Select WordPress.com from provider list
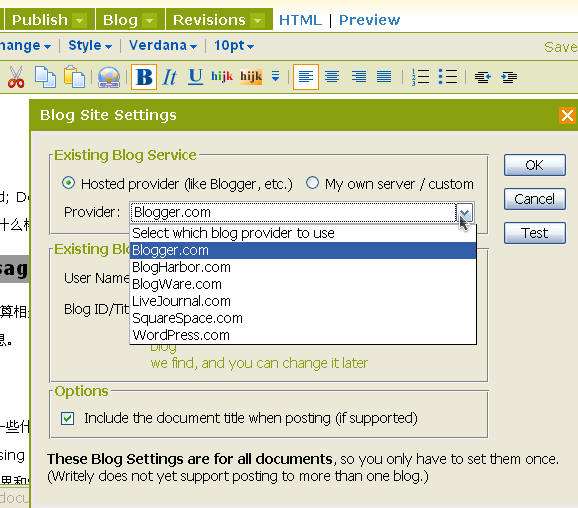The height and width of the screenshot is (508, 578). [x=303, y=335]
